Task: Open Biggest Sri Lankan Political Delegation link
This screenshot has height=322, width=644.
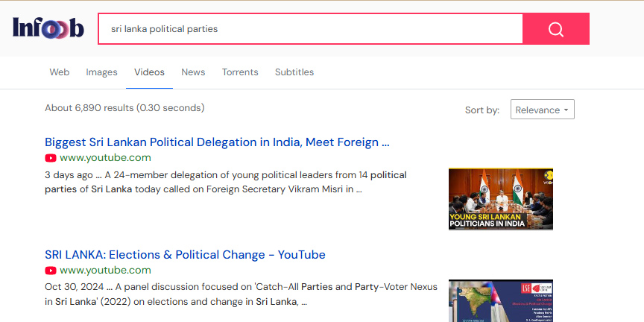Action: point(217,142)
